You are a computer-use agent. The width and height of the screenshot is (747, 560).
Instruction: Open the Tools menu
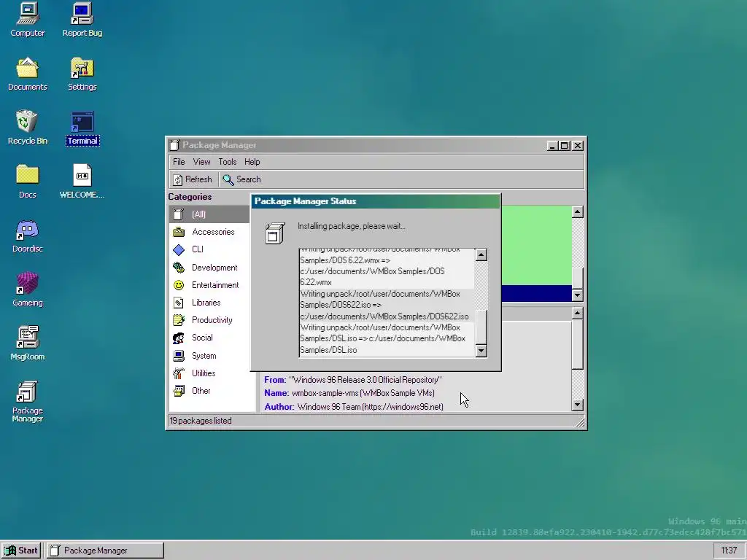[228, 162]
